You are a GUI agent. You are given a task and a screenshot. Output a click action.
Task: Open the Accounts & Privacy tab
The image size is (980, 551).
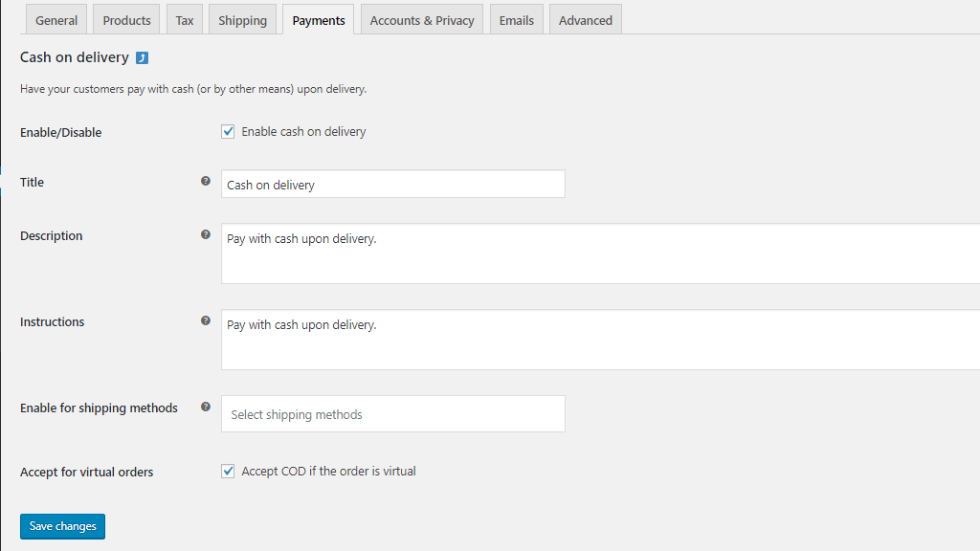pos(422,20)
